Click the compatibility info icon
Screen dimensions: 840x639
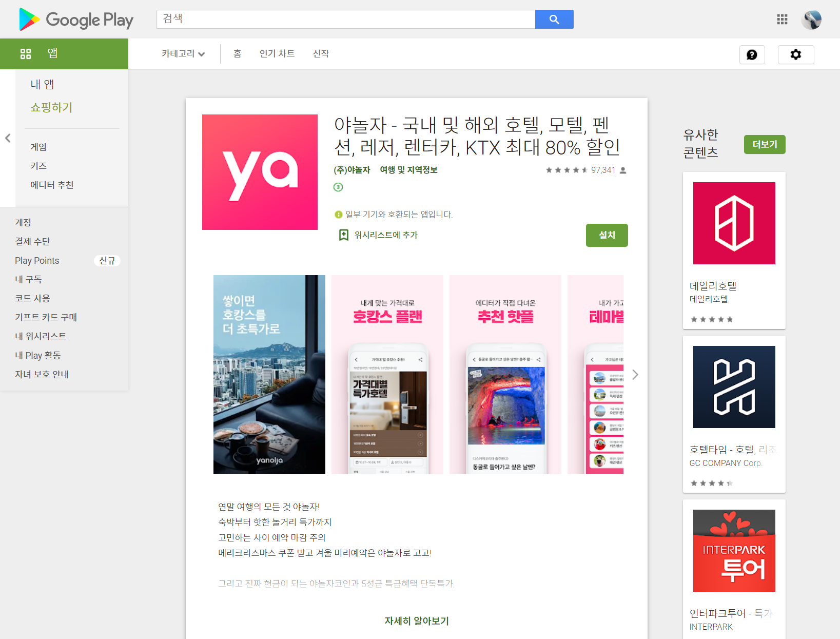[338, 215]
